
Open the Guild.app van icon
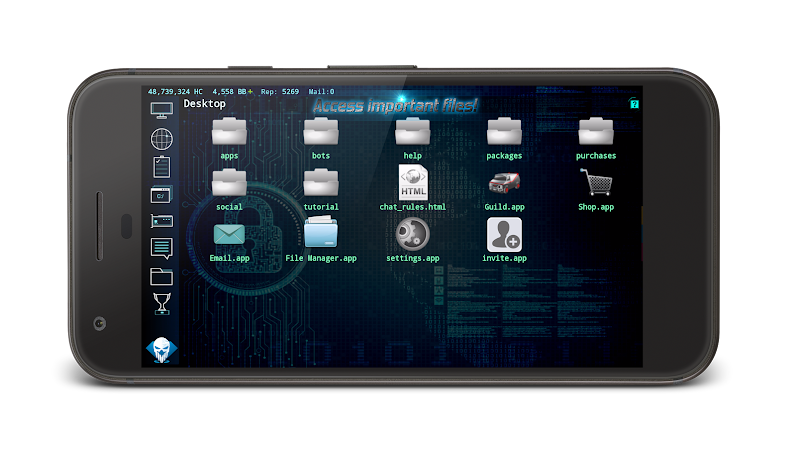504,183
